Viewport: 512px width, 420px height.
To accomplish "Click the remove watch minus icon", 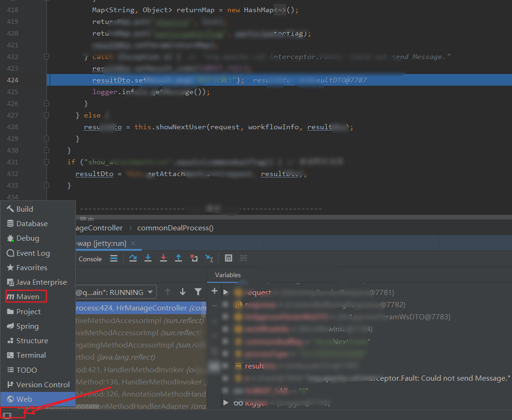I will tap(214, 306).
